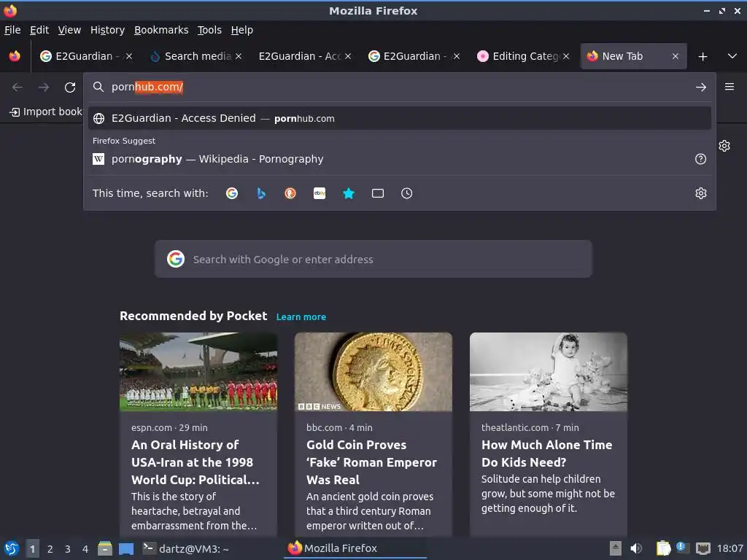747x560 pixels.
Task: Open the View menu
Action: pos(69,30)
